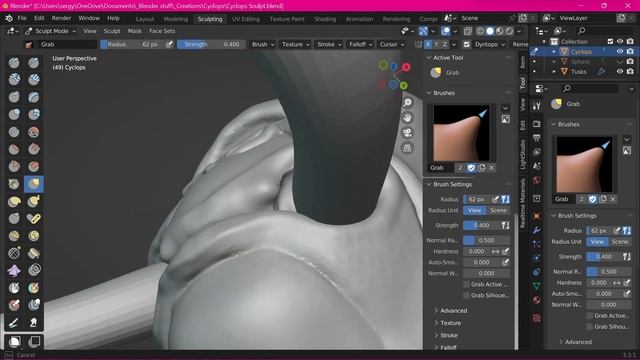The width and height of the screenshot is (640, 360).
Task: Click the viewport pan hand icon
Action: pyautogui.click(x=407, y=118)
